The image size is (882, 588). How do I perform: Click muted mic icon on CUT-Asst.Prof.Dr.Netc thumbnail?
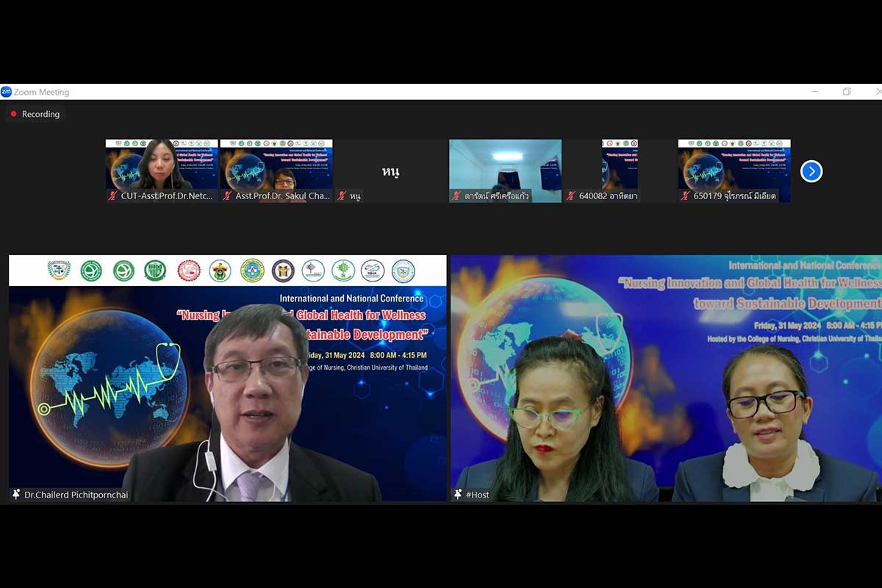pos(112,196)
